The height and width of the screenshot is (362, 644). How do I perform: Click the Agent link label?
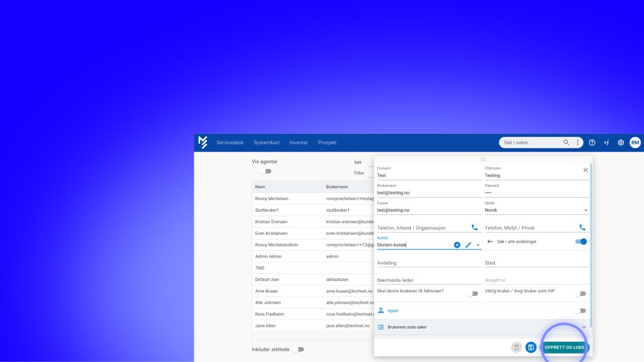point(393,310)
